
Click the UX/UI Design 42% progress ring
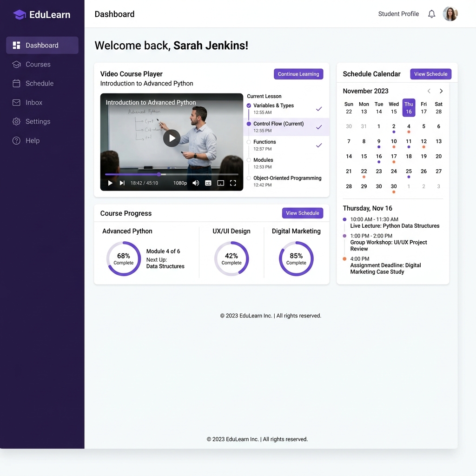point(231,258)
